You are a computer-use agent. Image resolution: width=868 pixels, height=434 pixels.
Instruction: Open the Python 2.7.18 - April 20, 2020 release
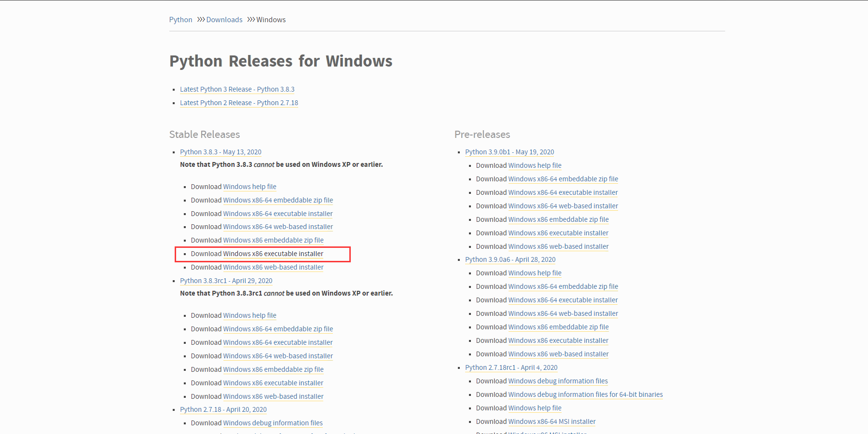(223, 409)
